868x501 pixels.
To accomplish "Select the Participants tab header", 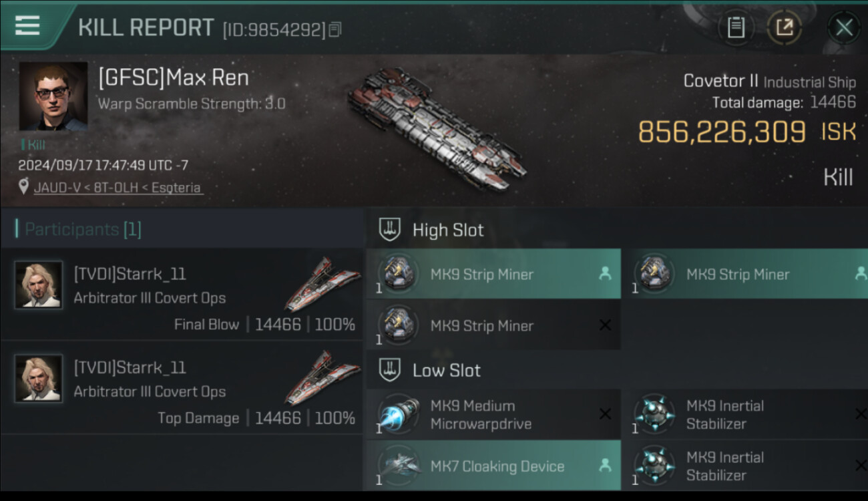I will (79, 229).
